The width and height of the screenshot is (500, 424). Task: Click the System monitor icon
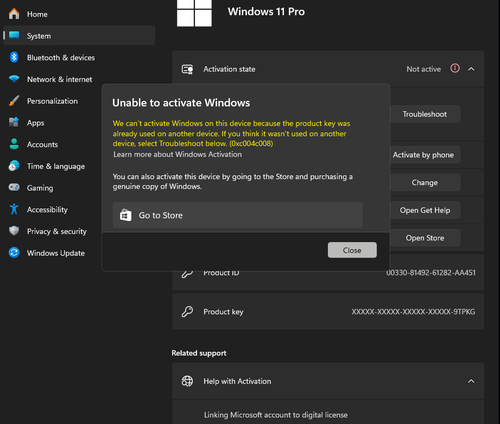pyautogui.click(x=14, y=35)
